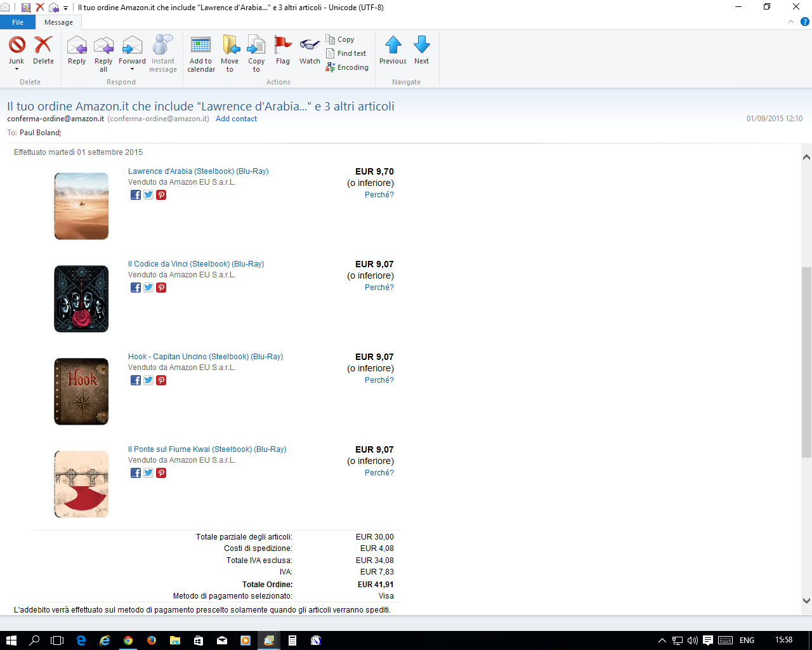Viewport: 812px width, 650px height.
Task: Open the Move to folder action
Action: (230, 53)
